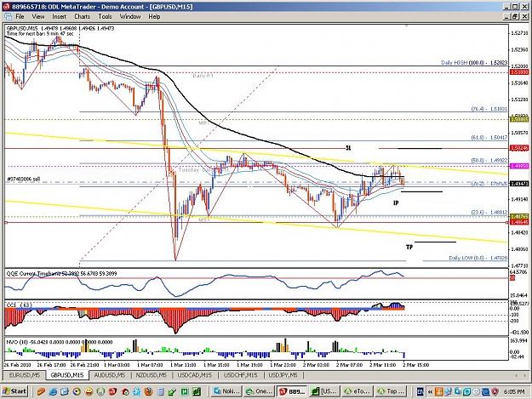532x399 pixels.
Task: Click the EN language bar indicator
Action: click(x=420, y=391)
